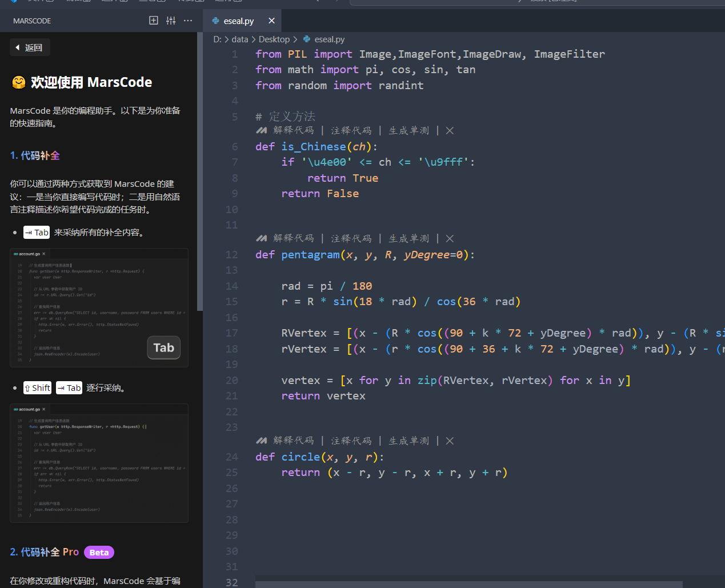The image size is (725, 588).
Task: Click the horizontal scrollbar below the code
Action: pos(468,582)
